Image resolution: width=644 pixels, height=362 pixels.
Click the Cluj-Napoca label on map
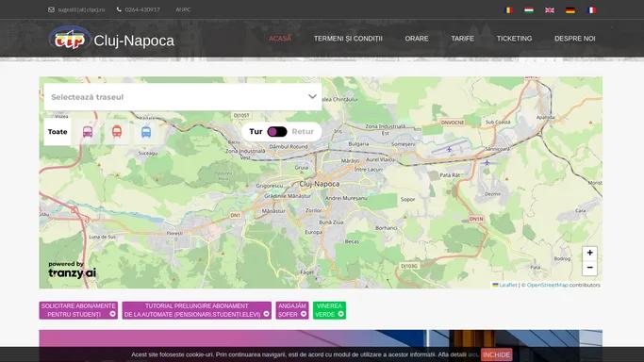[x=320, y=184]
